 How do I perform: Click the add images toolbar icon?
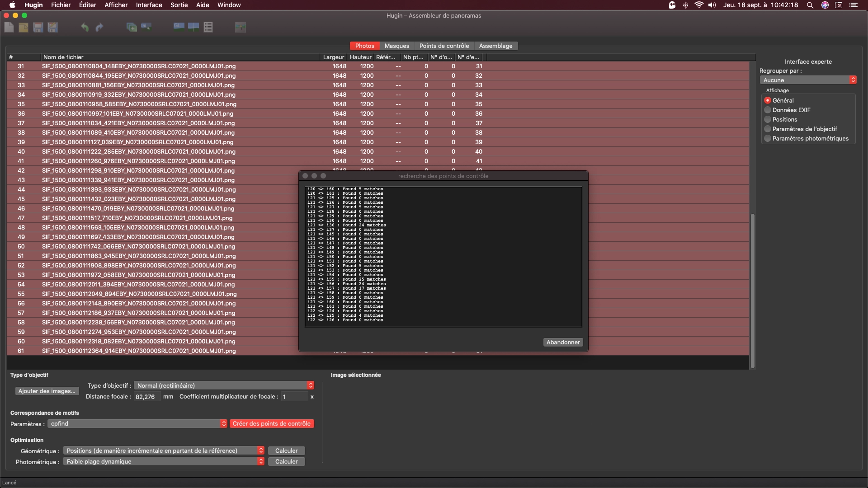[132, 27]
